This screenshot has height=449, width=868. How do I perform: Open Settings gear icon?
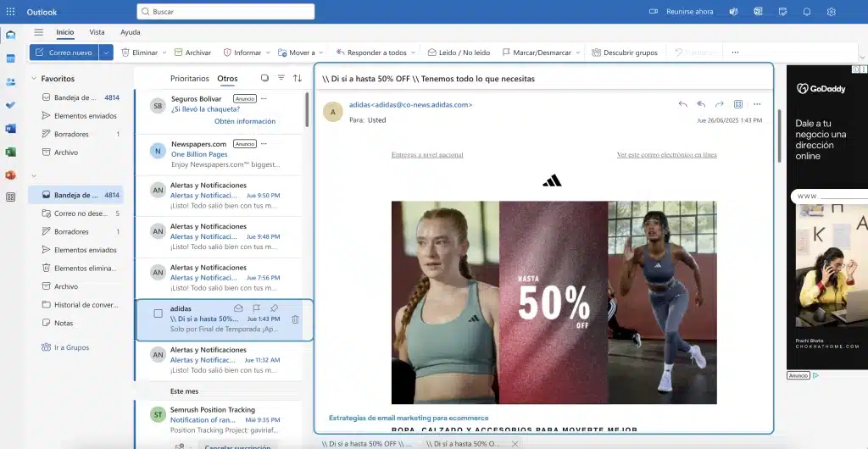pos(831,12)
